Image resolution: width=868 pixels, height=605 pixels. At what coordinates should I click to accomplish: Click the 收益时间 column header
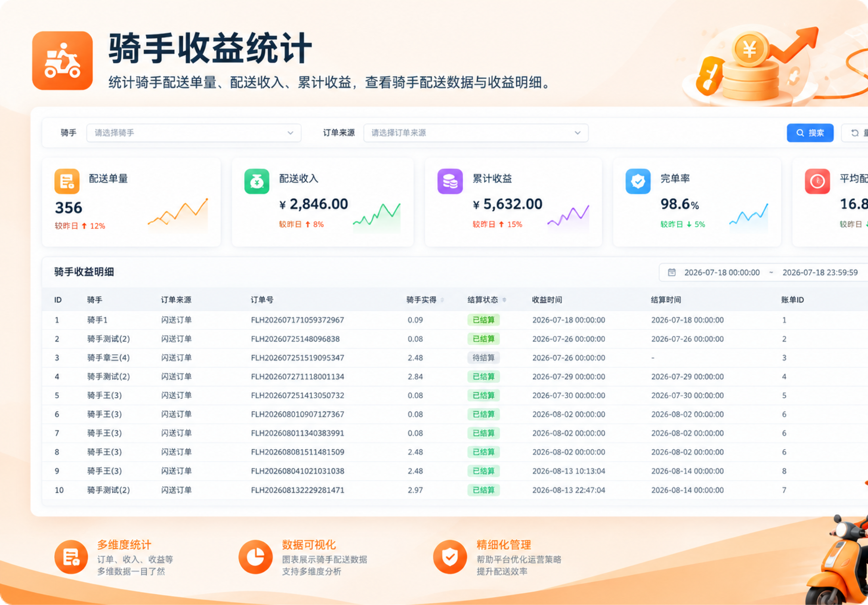547,300
